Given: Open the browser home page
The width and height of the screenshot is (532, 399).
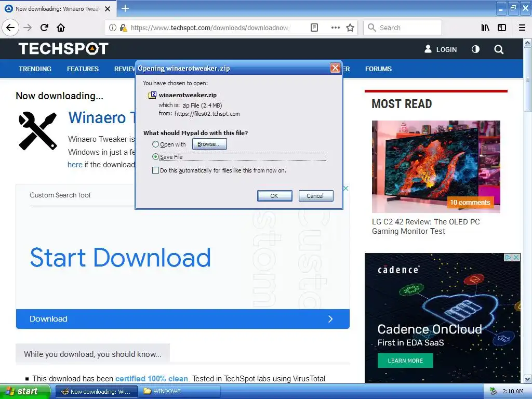Looking at the screenshot, I should tap(61, 28).
